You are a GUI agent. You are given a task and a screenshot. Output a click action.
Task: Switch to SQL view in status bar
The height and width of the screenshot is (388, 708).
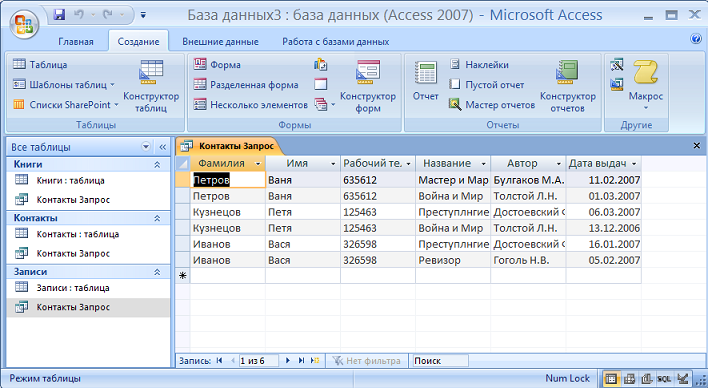pos(663,379)
